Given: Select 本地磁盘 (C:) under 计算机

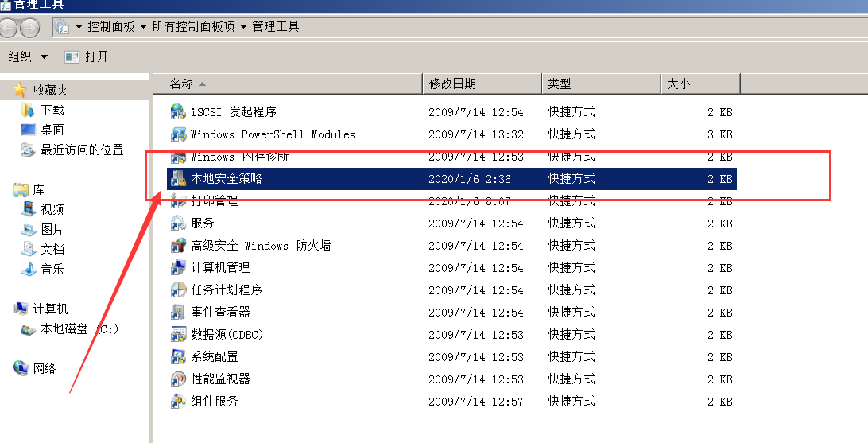Looking at the screenshot, I should (x=79, y=329).
